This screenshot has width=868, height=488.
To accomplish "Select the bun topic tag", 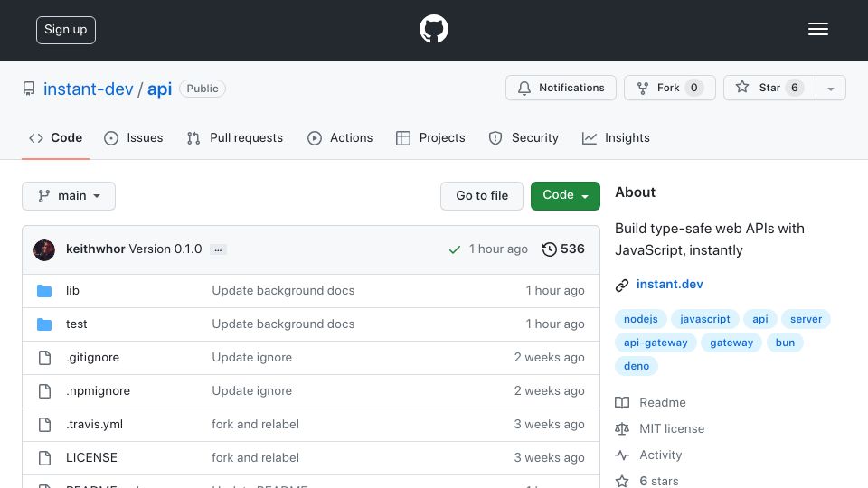I will pyautogui.click(x=785, y=343).
